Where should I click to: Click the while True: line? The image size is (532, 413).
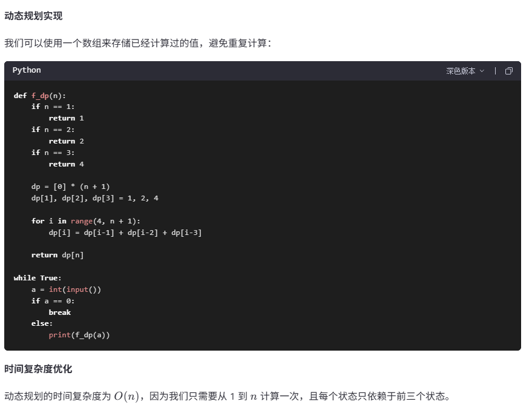pos(38,278)
